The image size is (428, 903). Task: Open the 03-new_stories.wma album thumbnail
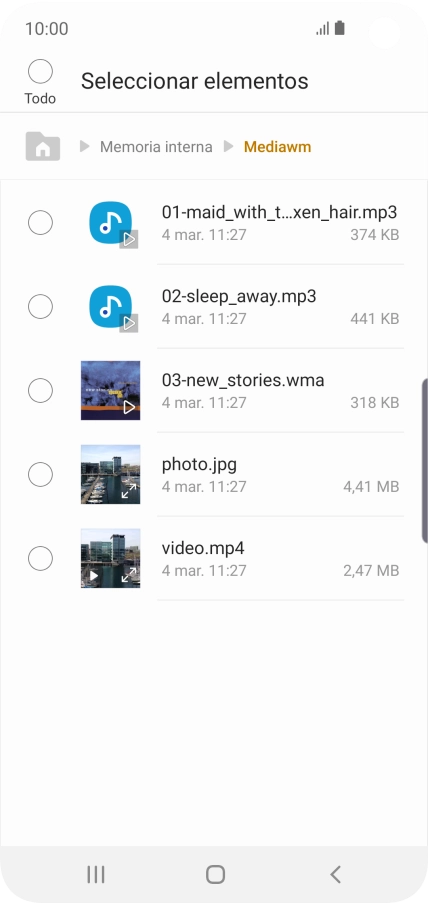pyautogui.click(x=111, y=390)
